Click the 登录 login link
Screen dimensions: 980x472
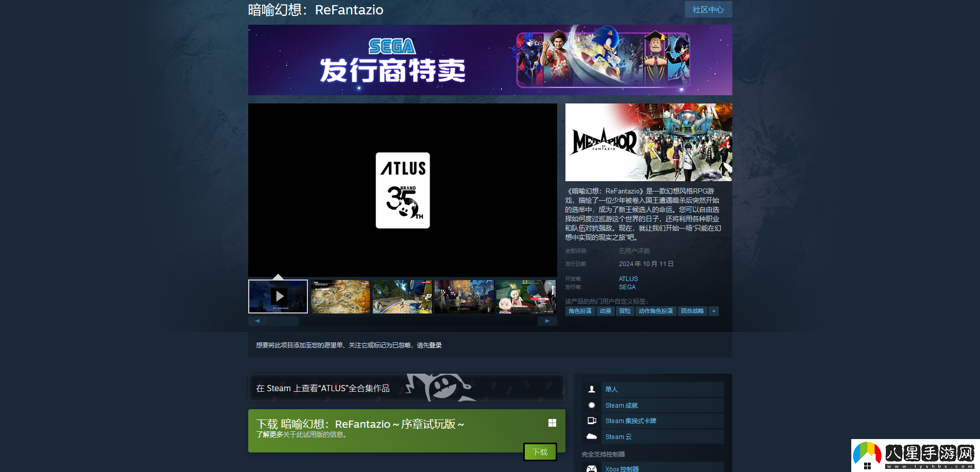pyautogui.click(x=436, y=345)
